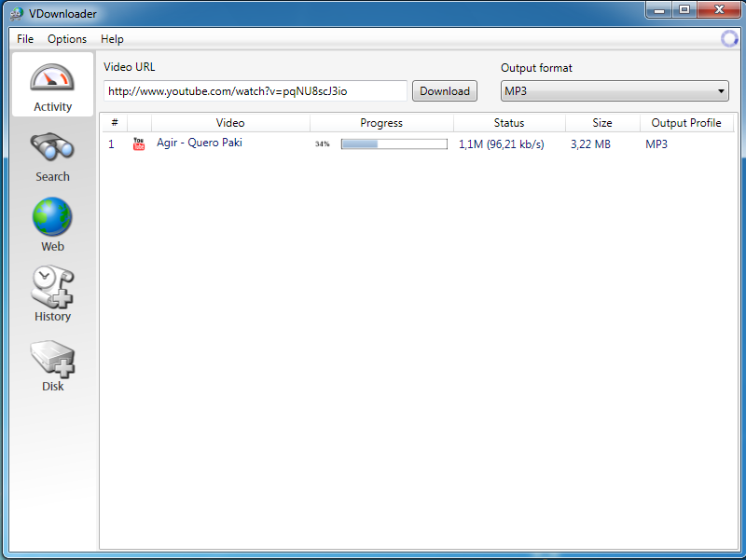The height and width of the screenshot is (560, 746).
Task: Sort by the # column header
Action: [x=115, y=123]
